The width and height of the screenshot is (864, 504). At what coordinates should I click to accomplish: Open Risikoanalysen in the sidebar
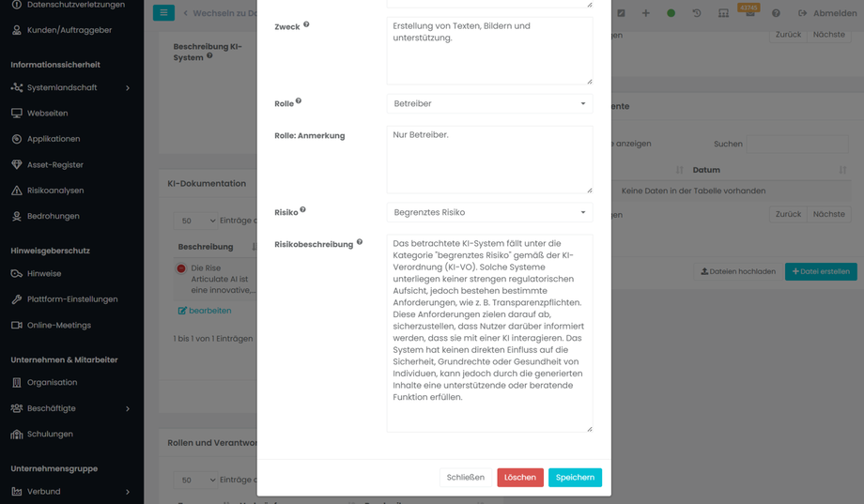point(55,191)
